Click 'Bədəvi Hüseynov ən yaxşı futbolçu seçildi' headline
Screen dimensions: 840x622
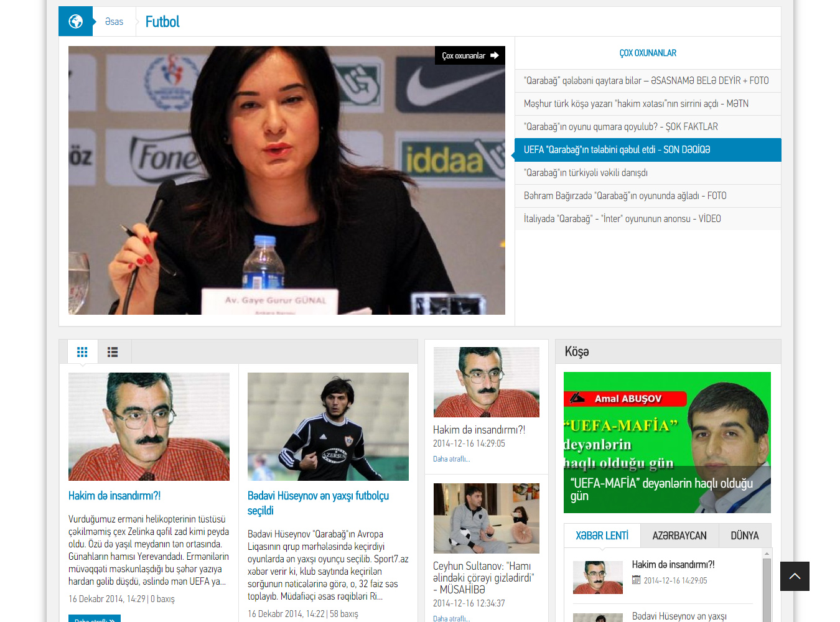coord(318,503)
